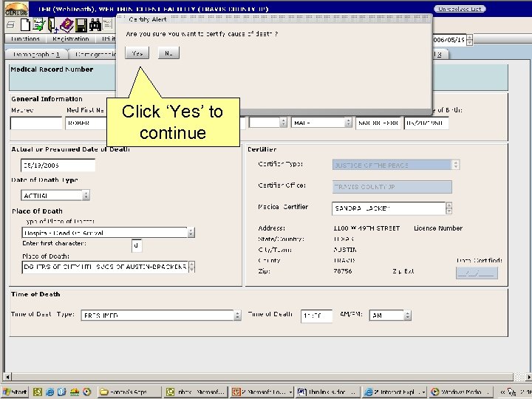Click the printer icon in the toolbar
The width and height of the screenshot is (532, 399).
(x=10, y=25)
